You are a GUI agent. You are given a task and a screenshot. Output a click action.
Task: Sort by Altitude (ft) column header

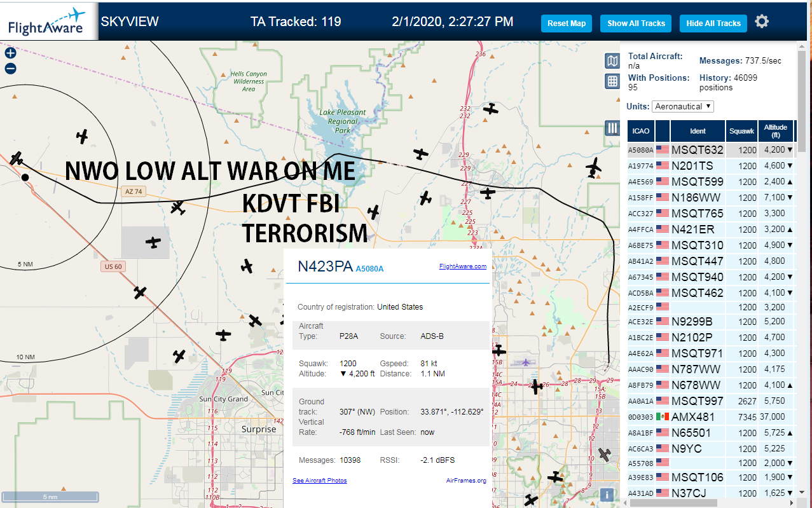pos(776,131)
